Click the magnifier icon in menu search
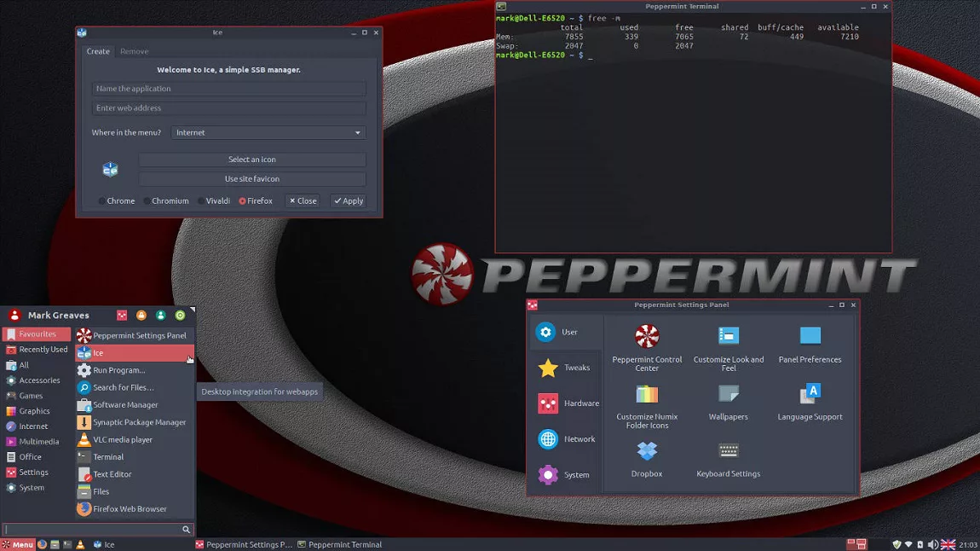The image size is (980, 551). coord(187,530)
